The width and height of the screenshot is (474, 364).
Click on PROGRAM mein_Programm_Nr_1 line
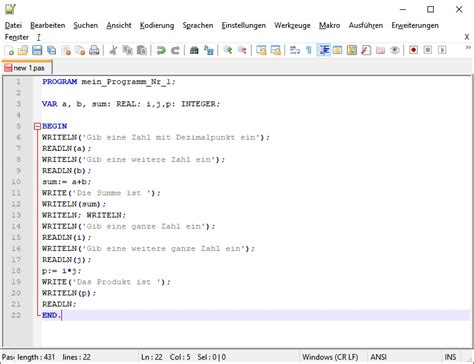[109, 82]
